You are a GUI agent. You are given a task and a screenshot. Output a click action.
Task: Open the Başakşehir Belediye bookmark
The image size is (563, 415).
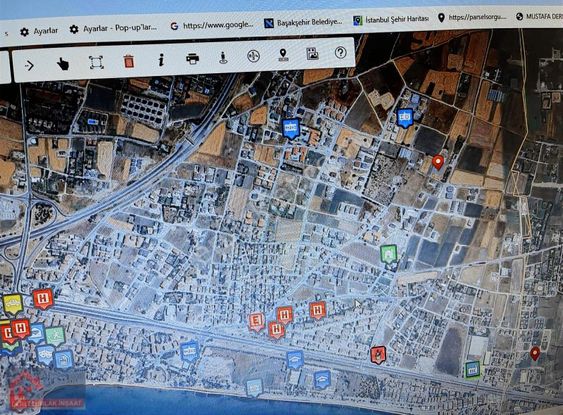pos(303,22)
